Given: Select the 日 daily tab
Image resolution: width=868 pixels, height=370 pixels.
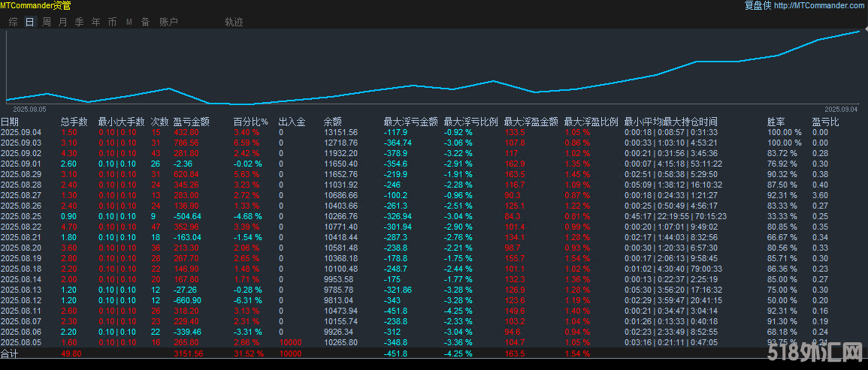Looking at the screenshot, I should pos(30,23).
